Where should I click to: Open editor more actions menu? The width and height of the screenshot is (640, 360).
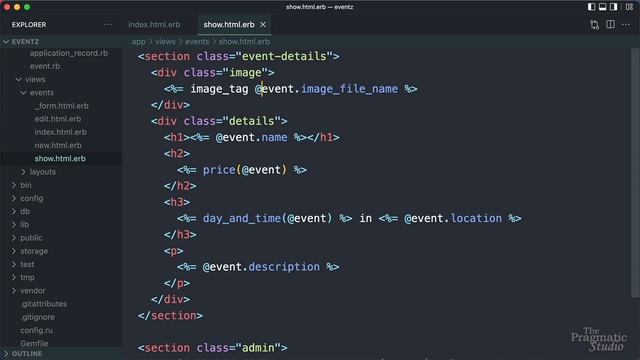click(626, 25)
